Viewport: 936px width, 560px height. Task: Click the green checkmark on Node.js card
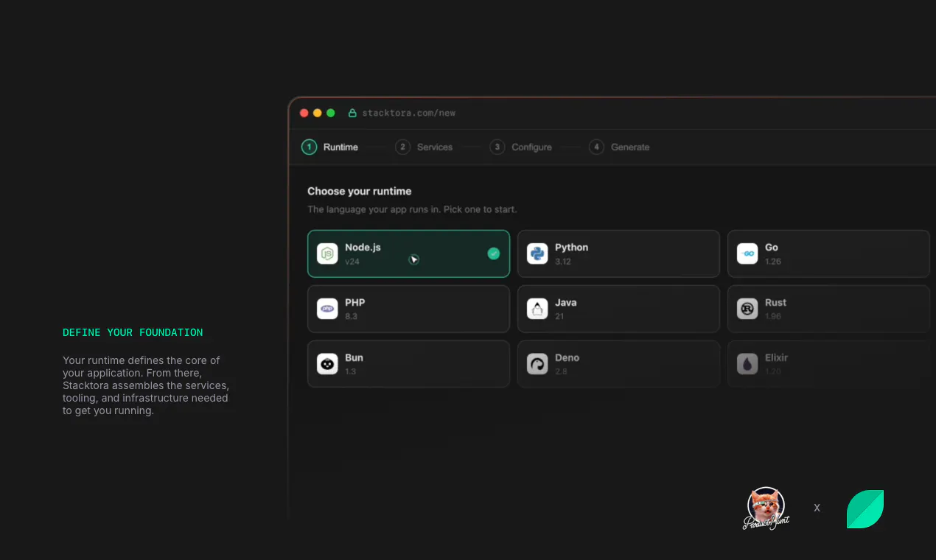(x=494, y=253)
